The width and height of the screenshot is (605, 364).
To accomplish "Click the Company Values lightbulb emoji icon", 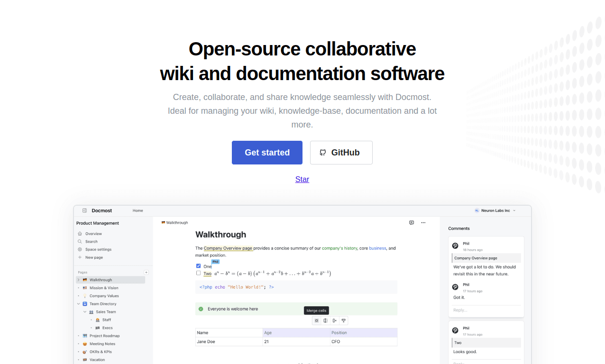I will click(x=85, y=296).
